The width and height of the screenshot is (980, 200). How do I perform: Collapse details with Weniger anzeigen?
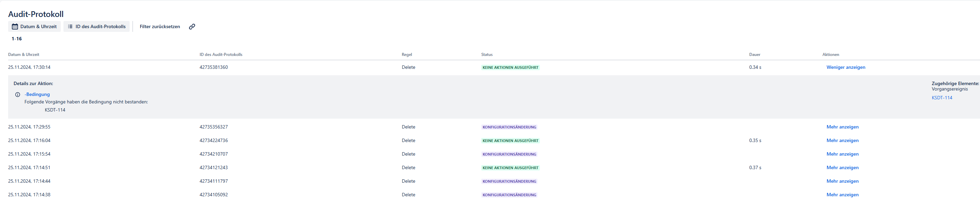(x=846, y=67)
